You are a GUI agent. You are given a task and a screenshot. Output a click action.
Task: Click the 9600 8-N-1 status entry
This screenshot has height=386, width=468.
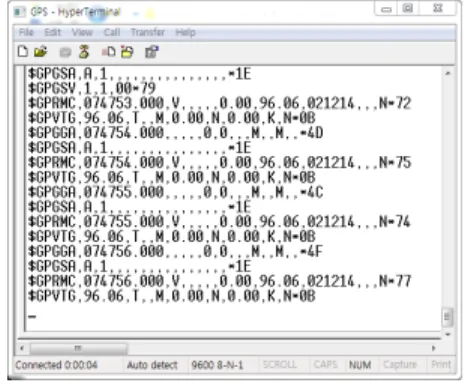coord(217,365)
